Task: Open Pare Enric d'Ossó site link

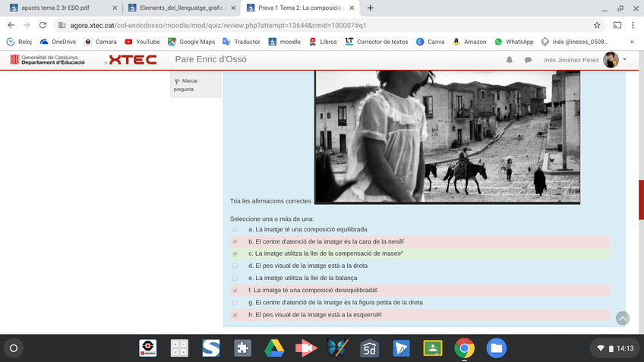Action: [x=210, y=60]
